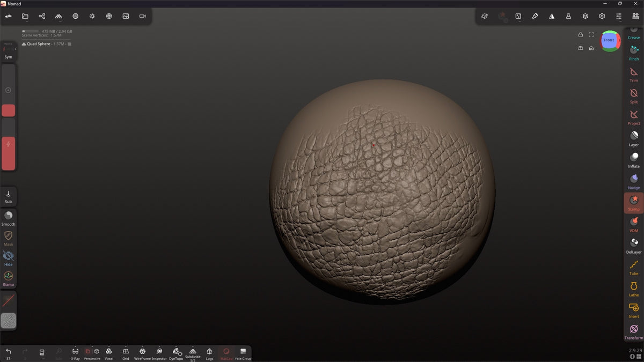Open Logs bug icon
This screenshot has width=644, height=362.
pyautogui.click(x=209, y=353)
